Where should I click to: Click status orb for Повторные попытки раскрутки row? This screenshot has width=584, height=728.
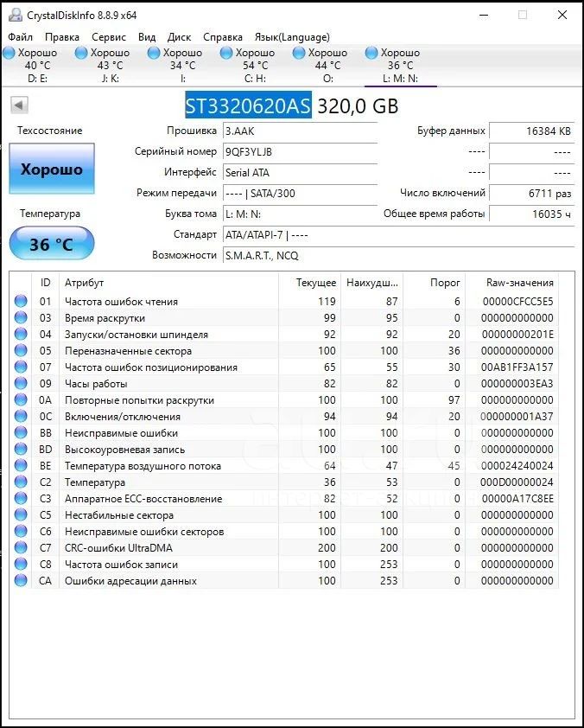(x=21, y=399)
